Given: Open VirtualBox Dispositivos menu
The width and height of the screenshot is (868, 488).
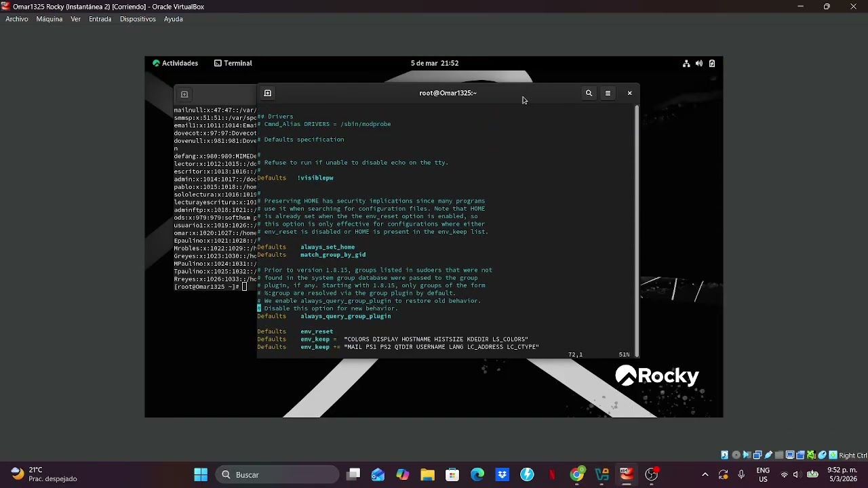Looking at the screenshot, I should [x=138, y=19].
